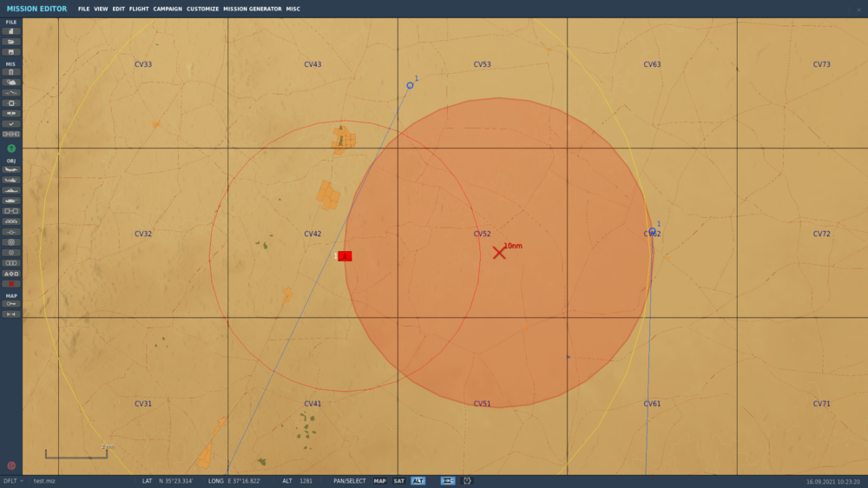This screenshot has width=868, height=488.
Task: Select the navigation point tool
Action: 11,232
